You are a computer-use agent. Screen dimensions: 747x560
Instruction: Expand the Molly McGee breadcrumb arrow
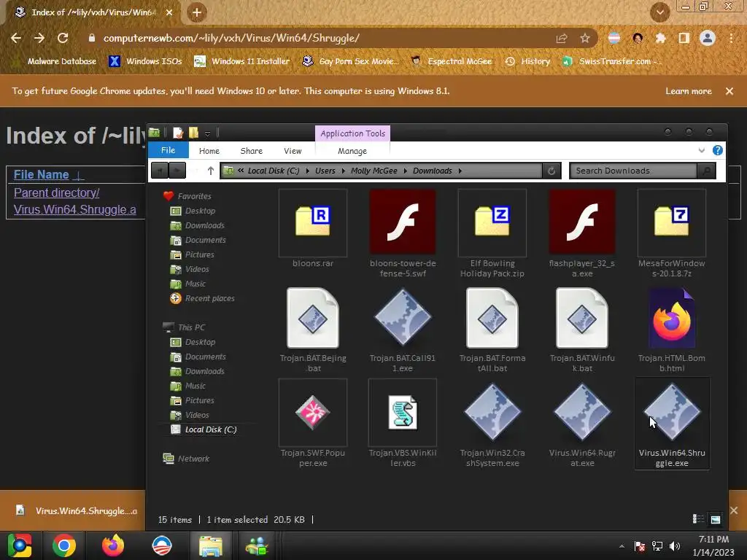click(x=405, y=171)
